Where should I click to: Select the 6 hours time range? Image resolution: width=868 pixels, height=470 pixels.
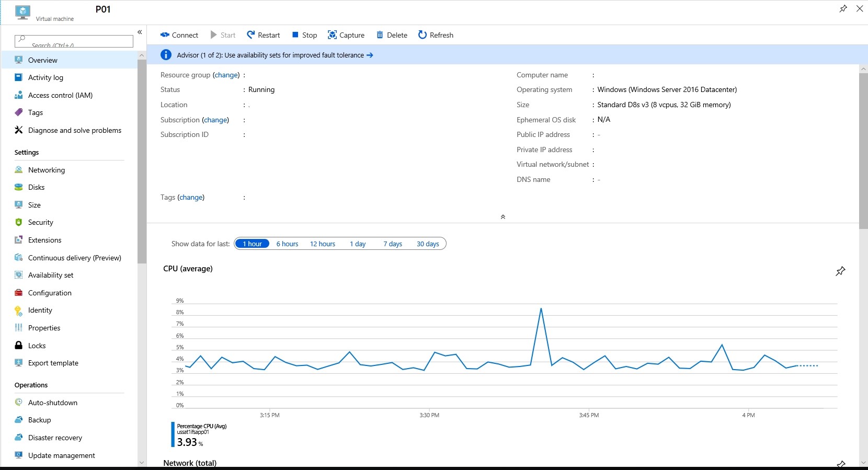(x=287, y=244)
